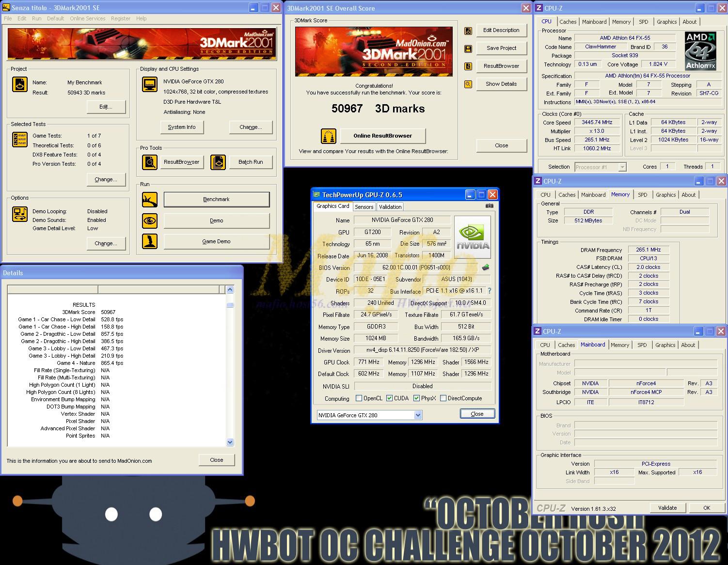
Task: Click the Display and CPU Settings monitor icon
Action: pyautogui.click(x=150, y=84)
